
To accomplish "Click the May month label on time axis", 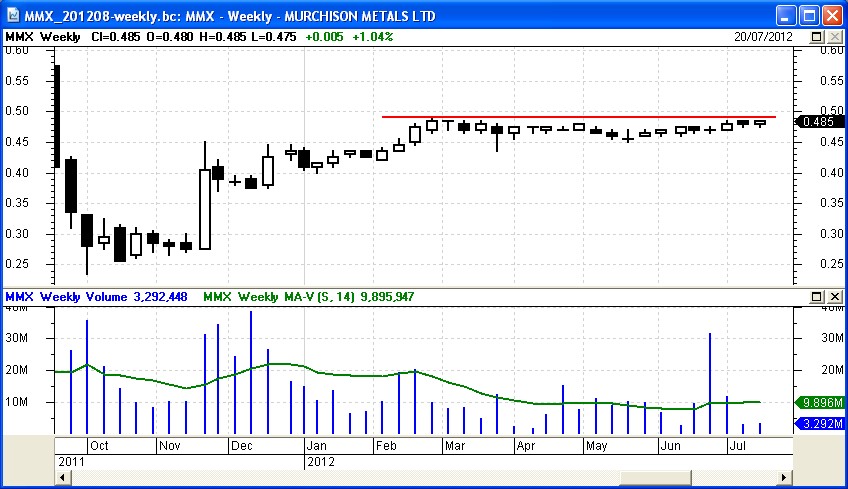I will [x=597, y=446].
